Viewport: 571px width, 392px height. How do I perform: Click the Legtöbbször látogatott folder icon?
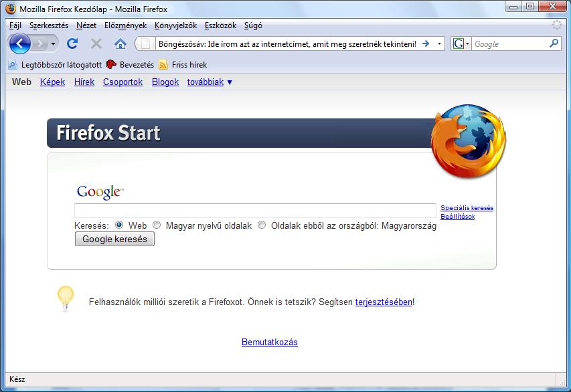pyautogui.click(x=13, y=65)
